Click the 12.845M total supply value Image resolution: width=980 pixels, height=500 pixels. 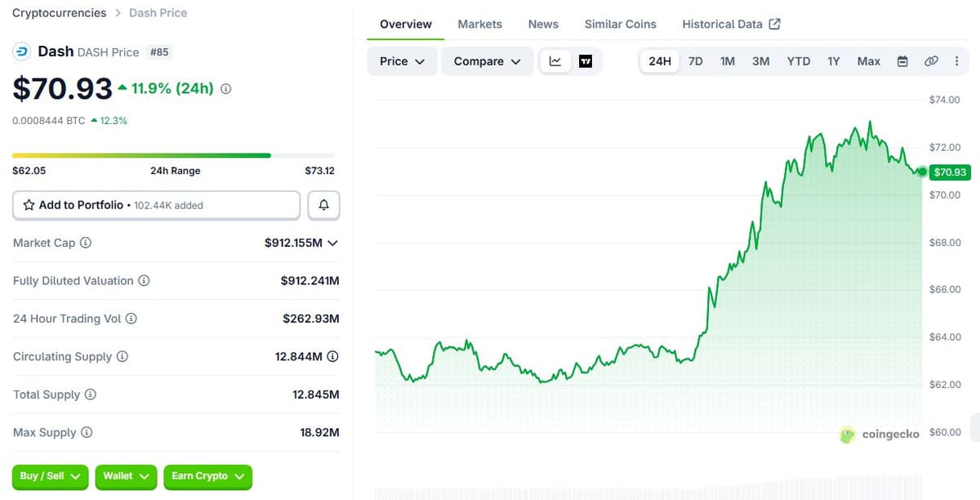[x=315, y=395]
